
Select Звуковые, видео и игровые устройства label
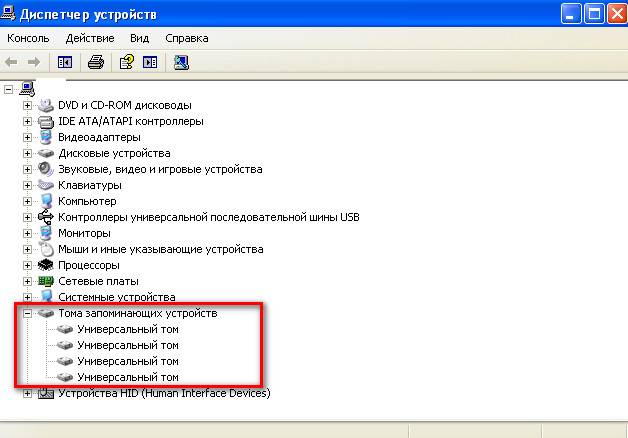pos(160,169)
